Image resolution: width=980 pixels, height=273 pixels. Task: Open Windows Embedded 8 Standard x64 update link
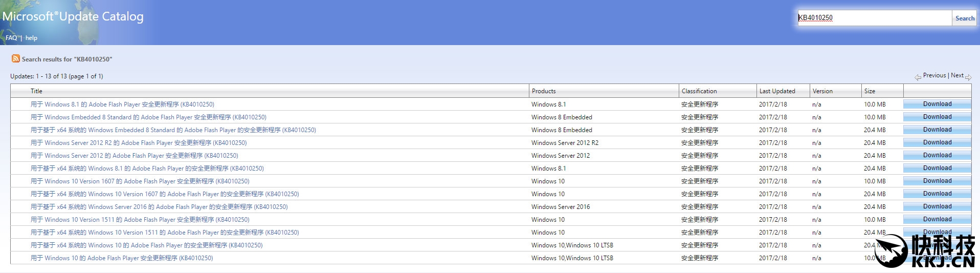coord(173,130)
